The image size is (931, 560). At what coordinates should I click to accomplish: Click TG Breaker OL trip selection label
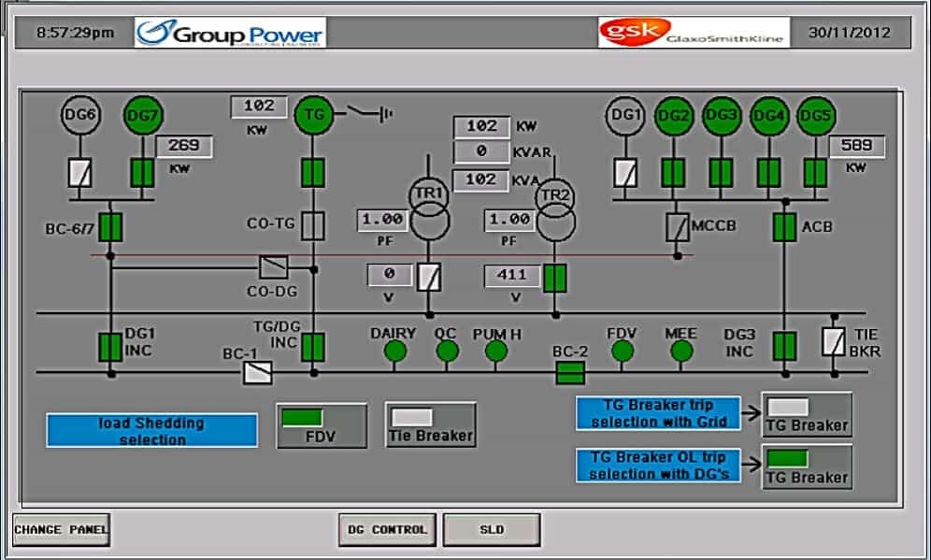point(658,466)
